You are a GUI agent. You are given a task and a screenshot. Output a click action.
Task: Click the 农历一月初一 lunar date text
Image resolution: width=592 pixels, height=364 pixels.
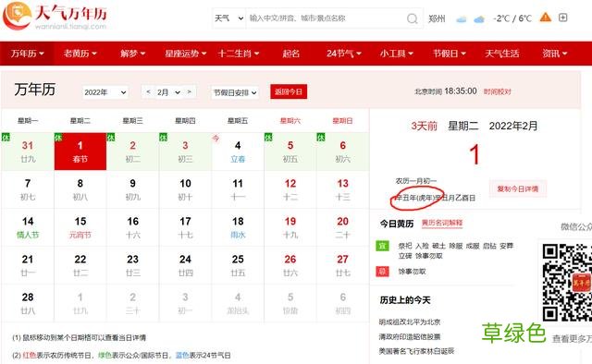pyautogui.click(x=415, y=181)
